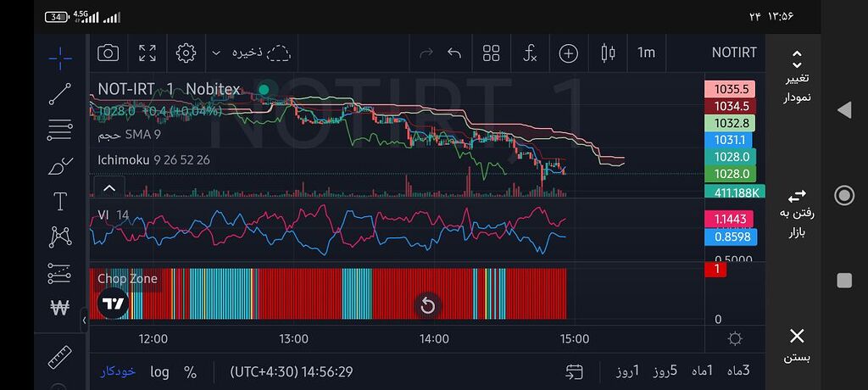The height and width of the screenshot is (390, 868).
Task: Select the 3 ماه time range
Action: pyautogui.click(x=737, y=371)
